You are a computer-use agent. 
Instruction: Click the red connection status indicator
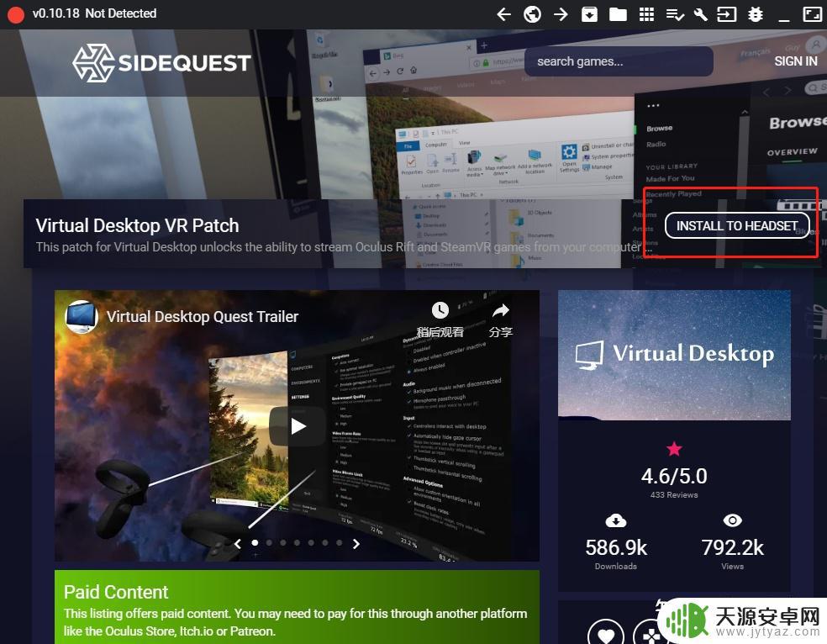coord(16,15)
